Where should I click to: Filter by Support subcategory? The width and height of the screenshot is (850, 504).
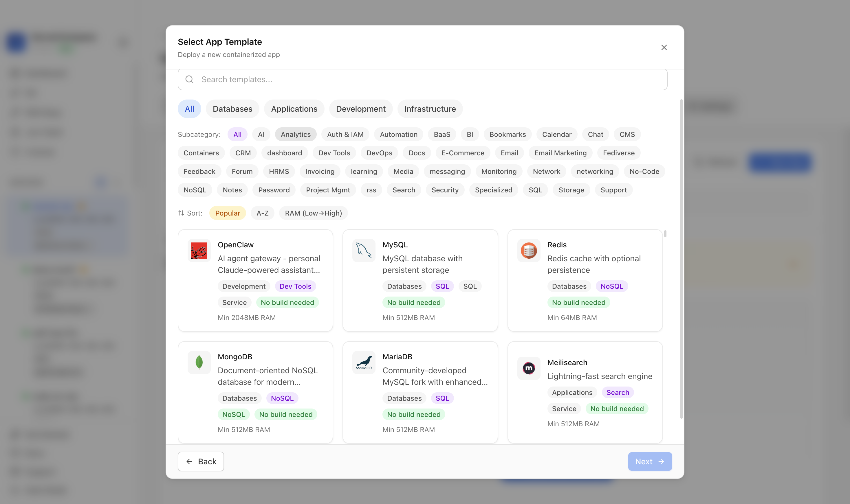pos(613,190)
